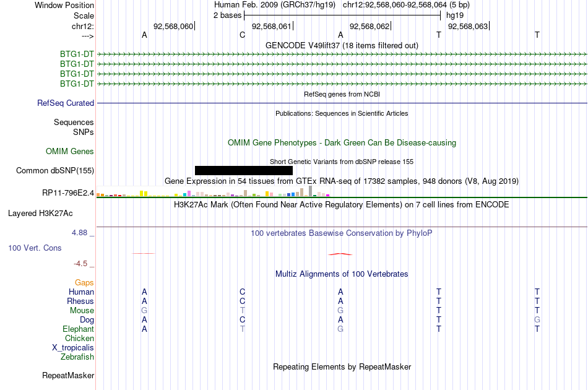The image size is (588, 390).
Task: Click the PhyloP upper limit value 4.88
Action: click(79, 233)
